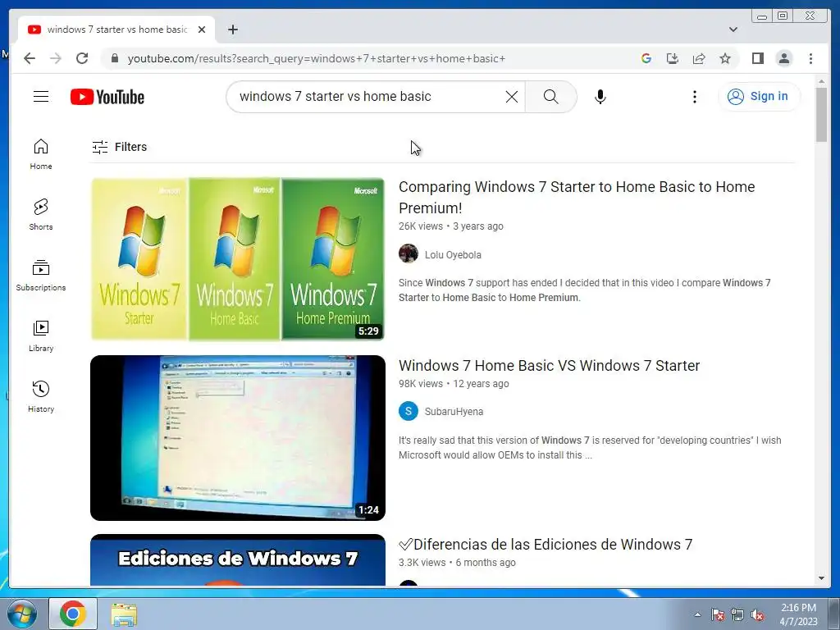
Task: Click the scrollbar down arrow
Action: pos(821,578)
